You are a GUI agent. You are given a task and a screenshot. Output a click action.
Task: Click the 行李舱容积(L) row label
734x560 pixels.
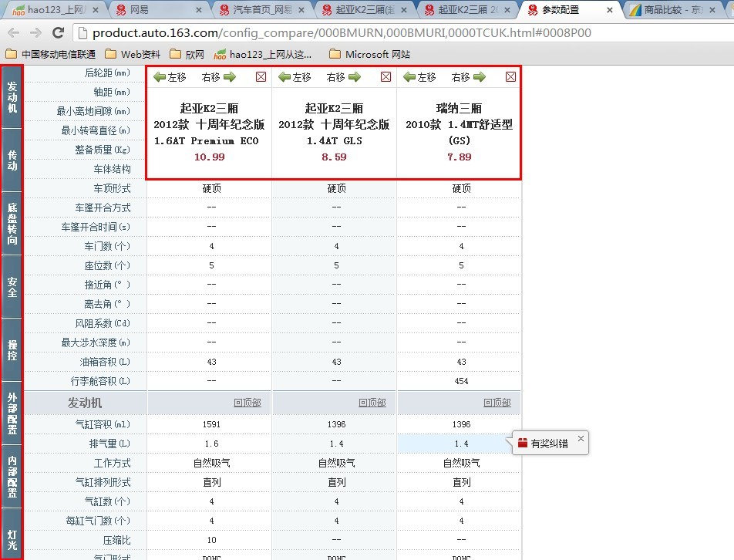tap(101, 381)
